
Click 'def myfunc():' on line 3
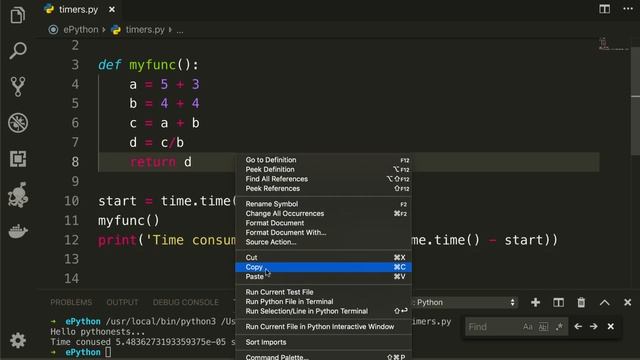(148, 65)
